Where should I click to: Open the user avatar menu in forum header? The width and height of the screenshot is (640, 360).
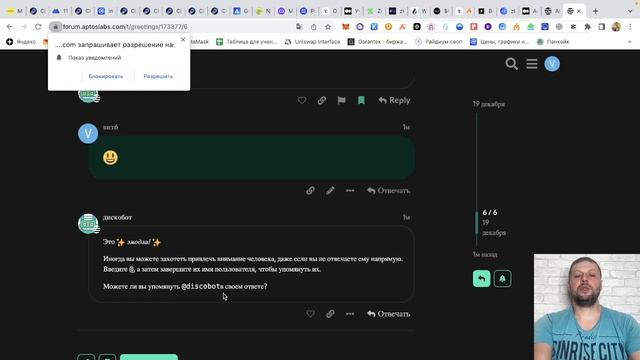tap(552, 64)
